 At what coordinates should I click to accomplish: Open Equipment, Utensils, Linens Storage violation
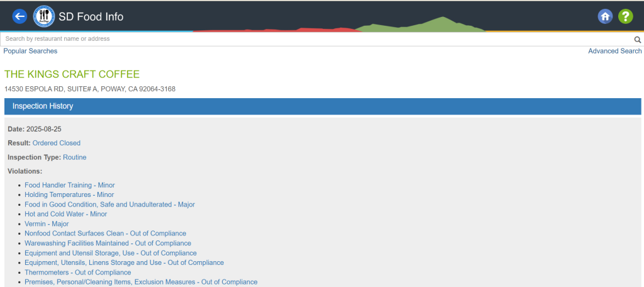point(124,262)
